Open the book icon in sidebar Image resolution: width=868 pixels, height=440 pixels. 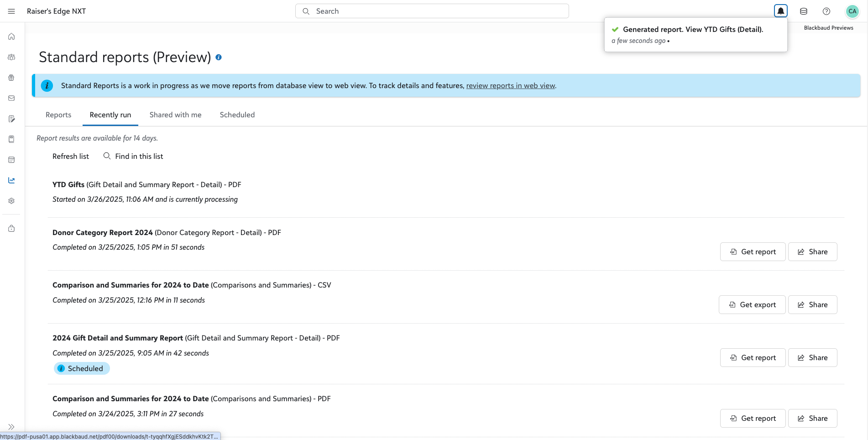pyautogui.click(x=11, y=139)
